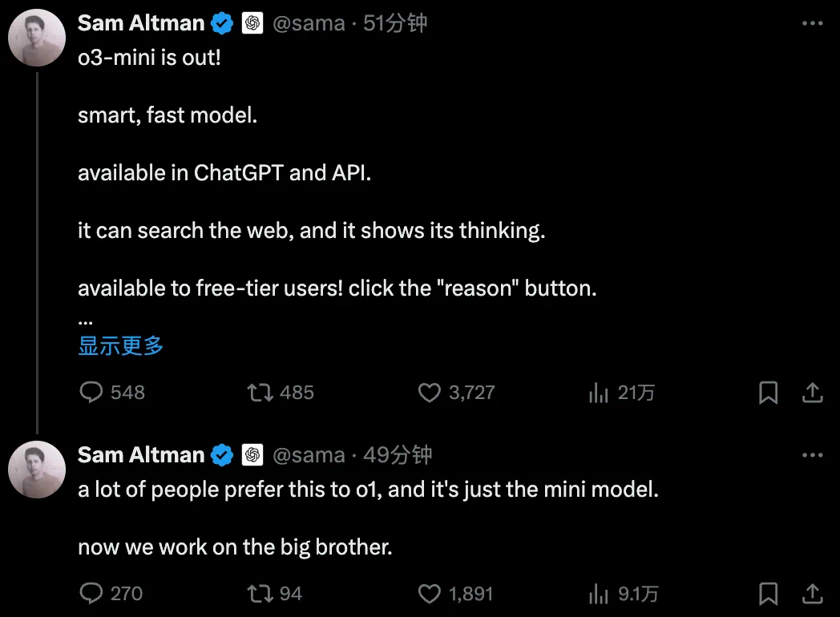Click the blue verified checkmark badge
Image resolution: width=840 pixels, height=617 pixels.
click(x=221, y=22)
